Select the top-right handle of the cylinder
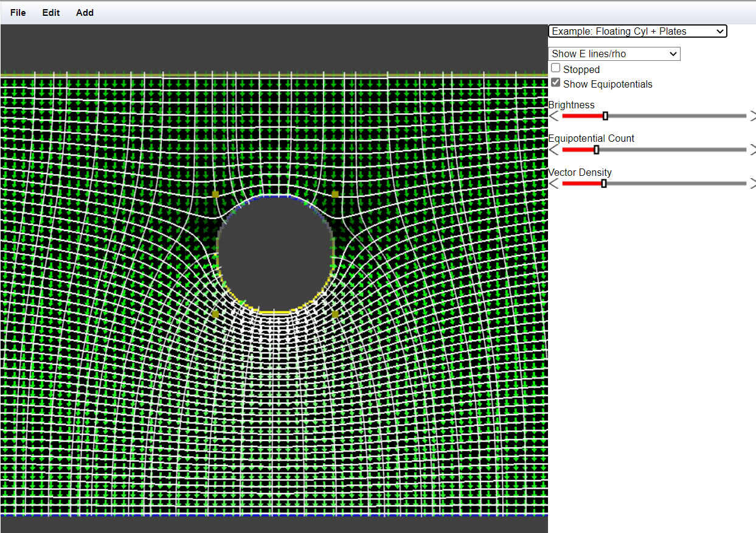This screenshot has width=756, height=533. click(335, 194)
